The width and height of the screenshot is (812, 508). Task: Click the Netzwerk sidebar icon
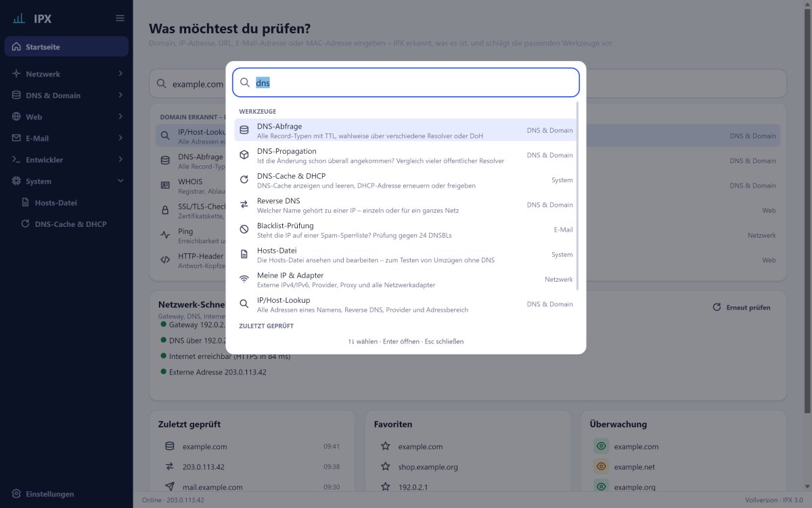click(17, 74)
